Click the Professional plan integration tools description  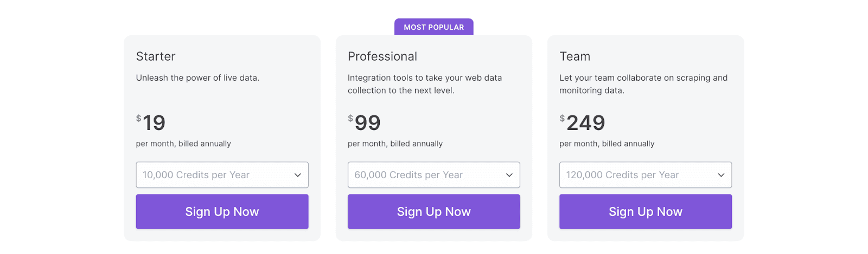(x=424, y=84)
